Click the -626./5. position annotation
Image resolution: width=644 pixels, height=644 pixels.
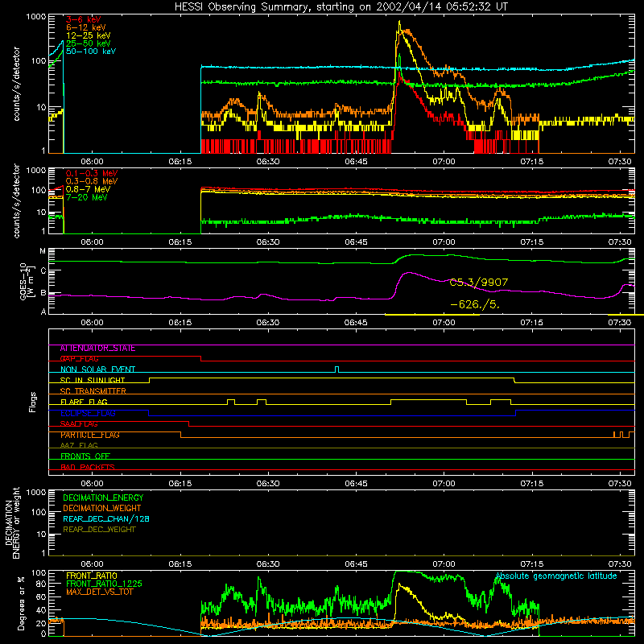pos(475,304)
